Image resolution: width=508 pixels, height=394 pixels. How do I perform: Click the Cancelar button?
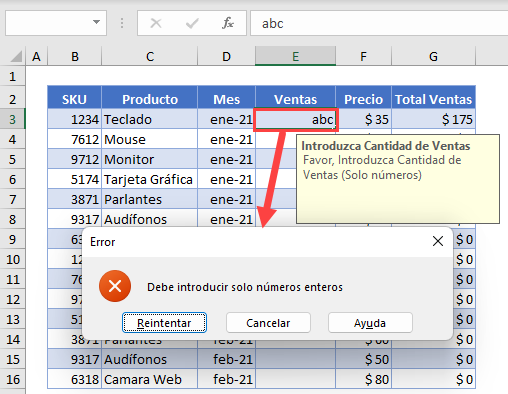click(268, 323)
